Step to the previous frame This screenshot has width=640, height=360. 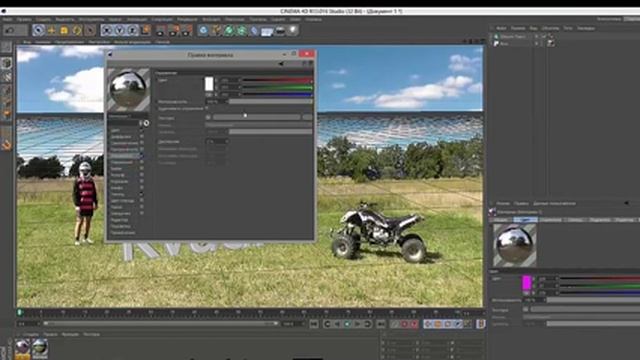point(337,324)
